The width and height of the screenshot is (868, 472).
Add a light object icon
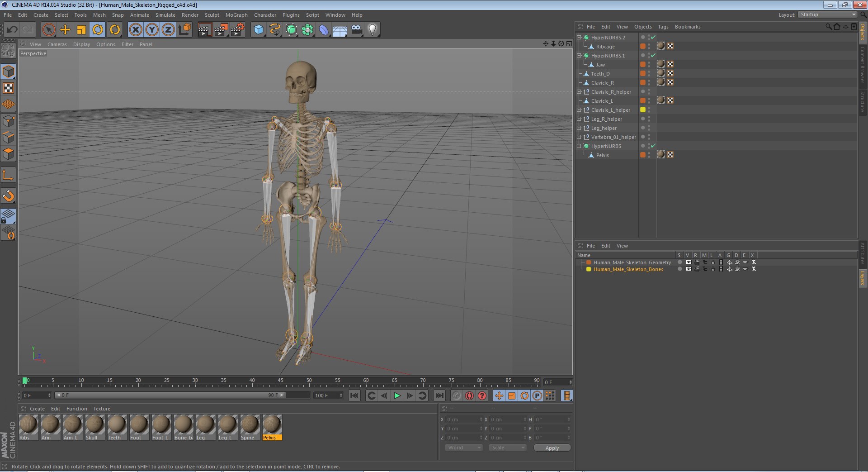pyautogui.click(x=373, y=30)
